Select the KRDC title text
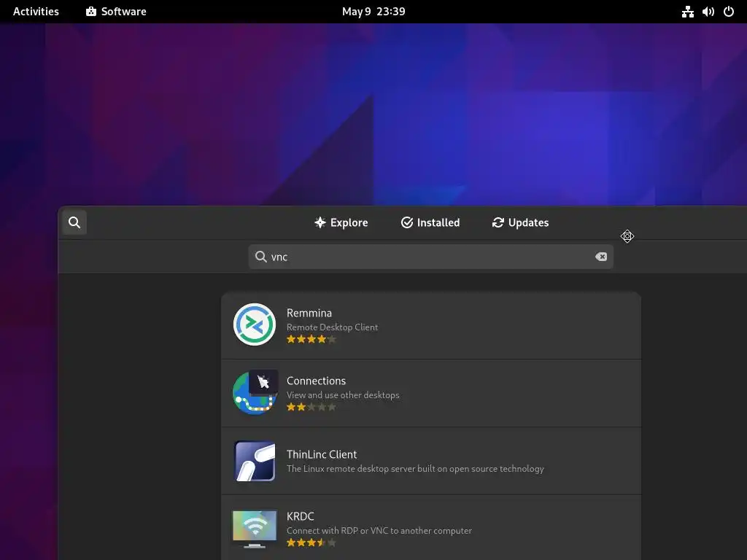The image size is (747, 560). pyautogui.click(x=300, y=516)
